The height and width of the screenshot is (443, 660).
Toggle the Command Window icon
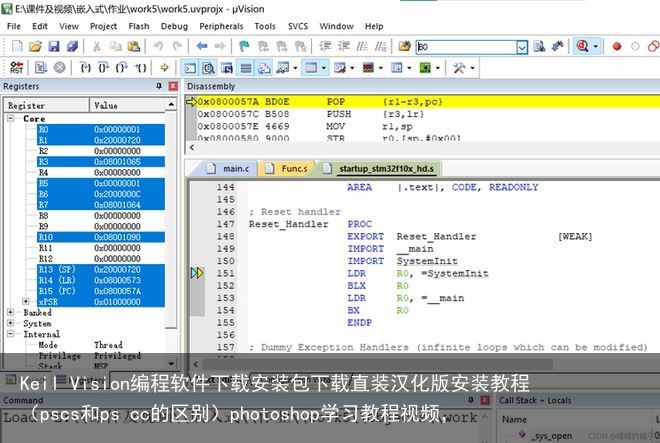pyautogui.click(x=190, y=68)
